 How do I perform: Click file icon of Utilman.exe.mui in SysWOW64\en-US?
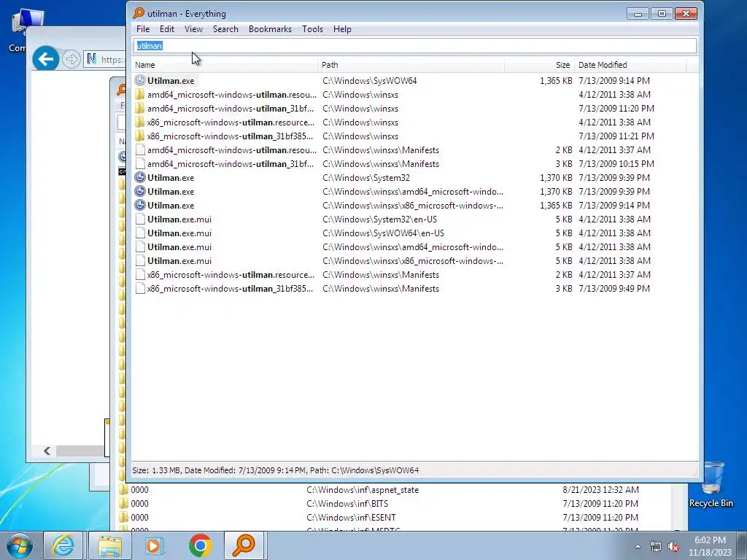coord(139,233)
